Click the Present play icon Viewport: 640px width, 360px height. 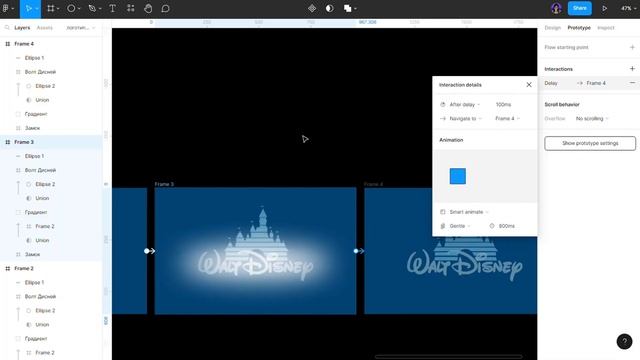pos(604,9)
